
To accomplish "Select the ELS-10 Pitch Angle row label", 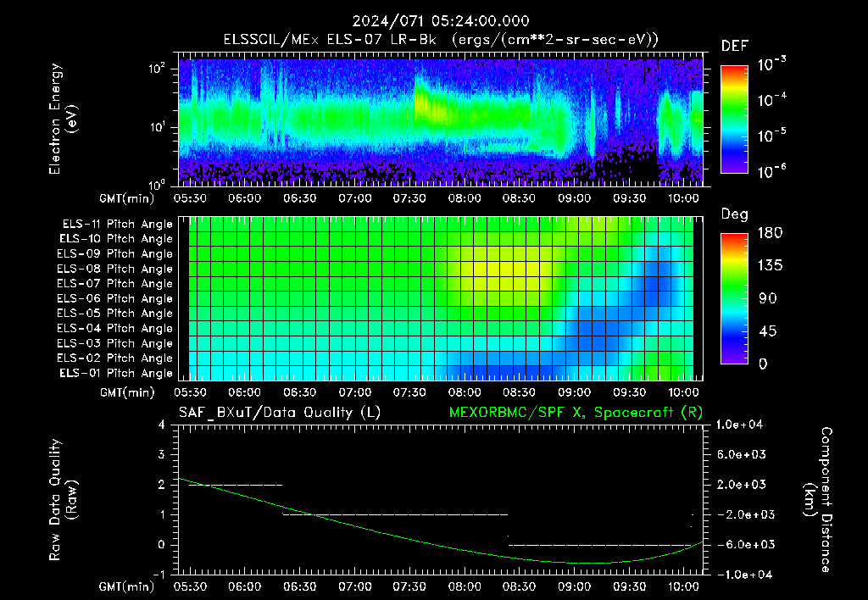I will [x=116, y=239].
